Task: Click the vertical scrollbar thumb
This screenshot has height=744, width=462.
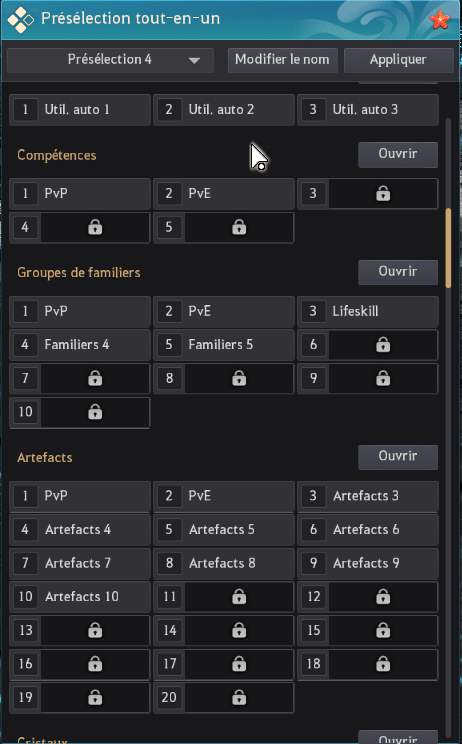Action: (448, 248)
